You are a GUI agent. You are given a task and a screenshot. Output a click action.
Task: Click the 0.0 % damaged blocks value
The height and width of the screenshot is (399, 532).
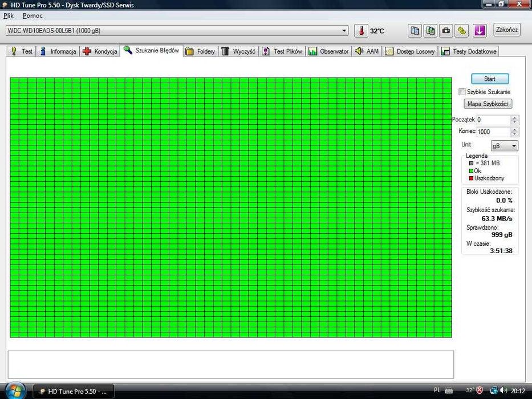504,201
